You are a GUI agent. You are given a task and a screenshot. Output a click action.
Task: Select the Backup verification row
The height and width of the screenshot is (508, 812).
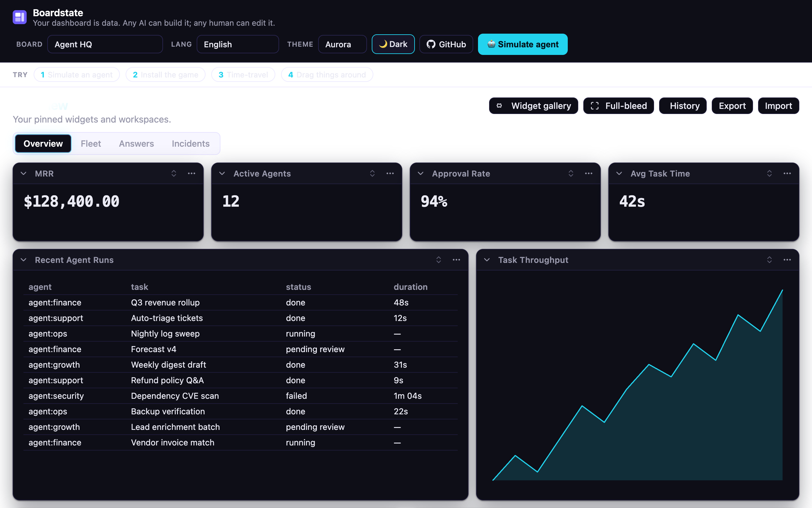(240, 411)
